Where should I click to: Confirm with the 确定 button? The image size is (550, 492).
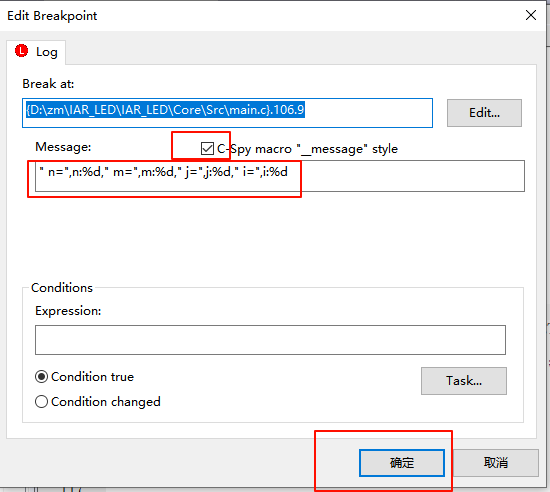(402, 463)
